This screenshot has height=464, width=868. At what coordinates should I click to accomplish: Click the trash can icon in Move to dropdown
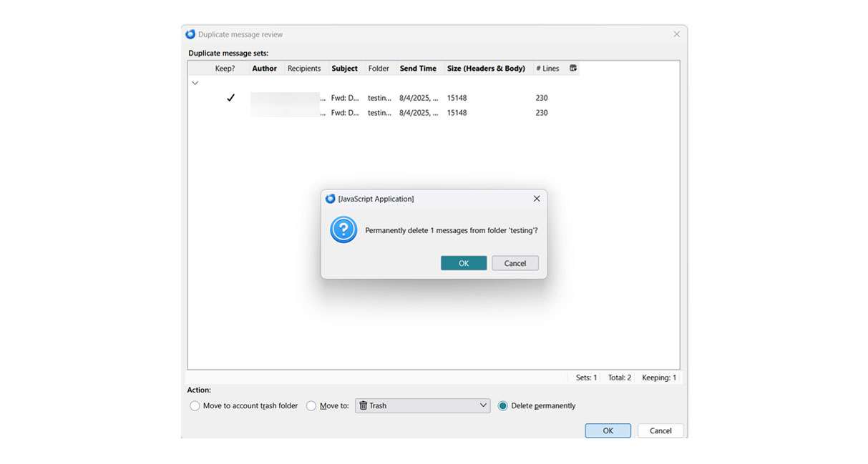(364, 406)
